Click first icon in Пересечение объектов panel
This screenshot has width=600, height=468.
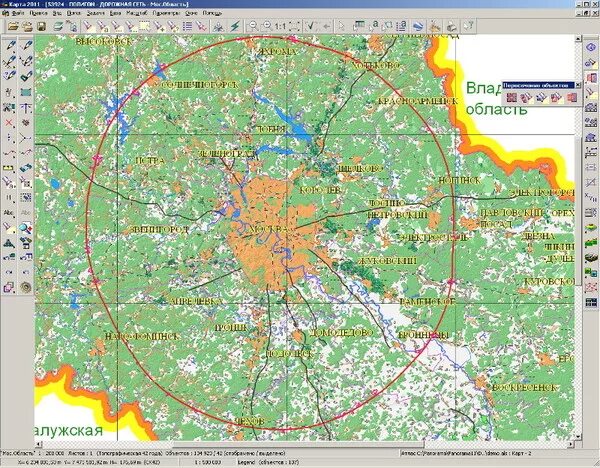(x=511, y=97)
